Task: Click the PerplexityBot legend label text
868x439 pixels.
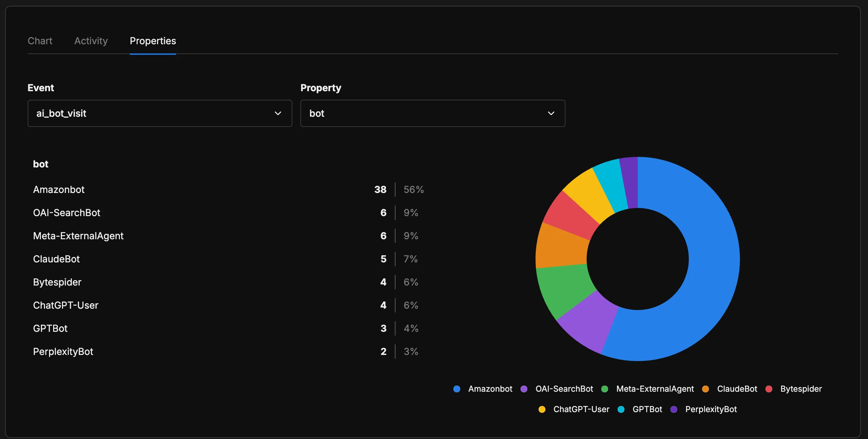Action: [x=711, y=409]
